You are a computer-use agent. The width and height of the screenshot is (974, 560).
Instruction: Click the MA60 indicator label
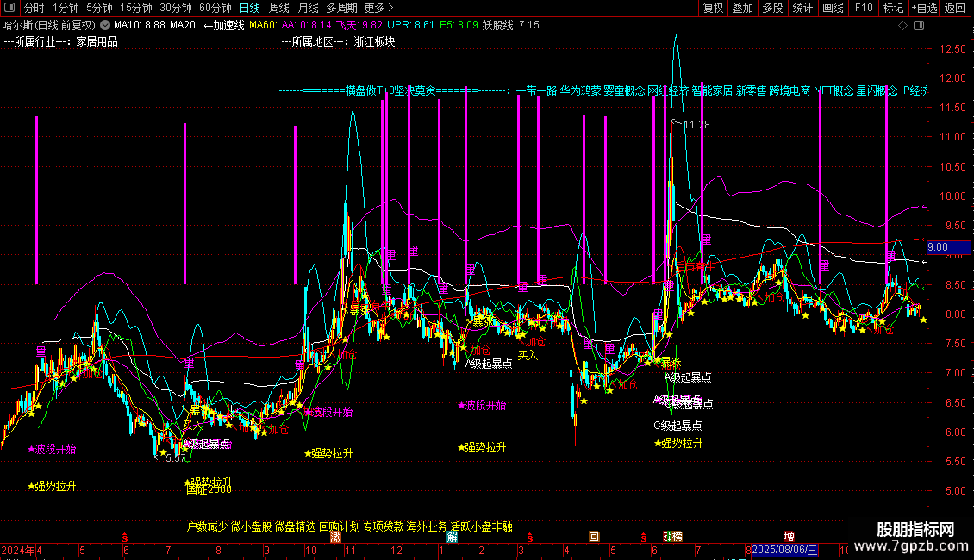[x=263, y=26]
